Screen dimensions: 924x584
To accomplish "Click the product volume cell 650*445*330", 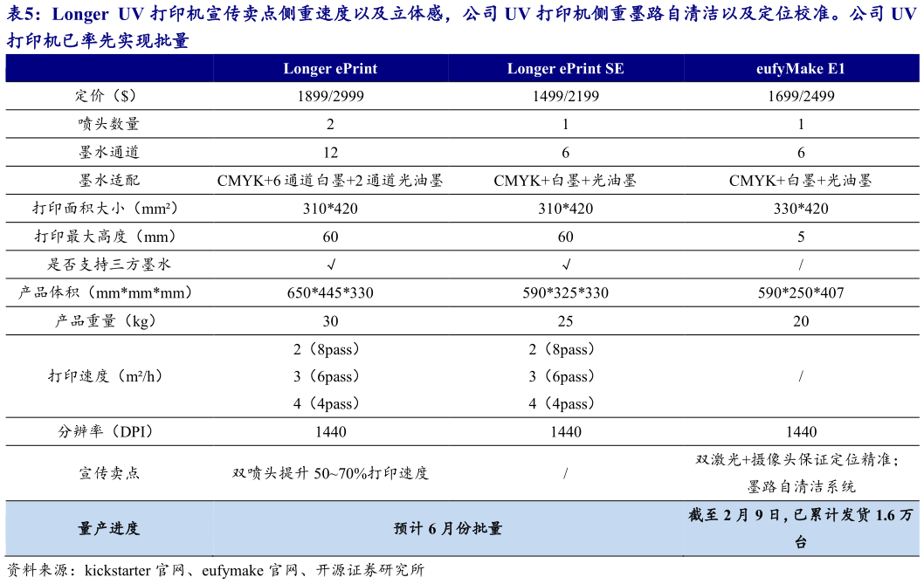I will pos(329,292).
